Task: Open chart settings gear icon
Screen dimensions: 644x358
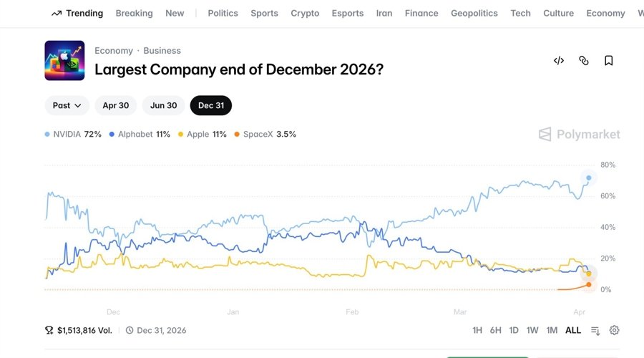Action: (x=614, y=330)
